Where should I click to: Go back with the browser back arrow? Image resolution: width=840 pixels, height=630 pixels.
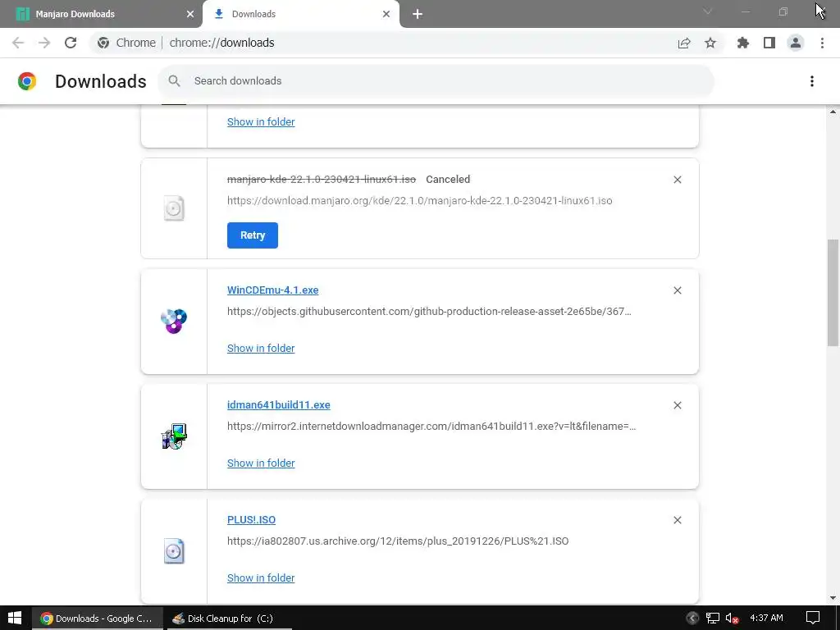pos(18,43)
